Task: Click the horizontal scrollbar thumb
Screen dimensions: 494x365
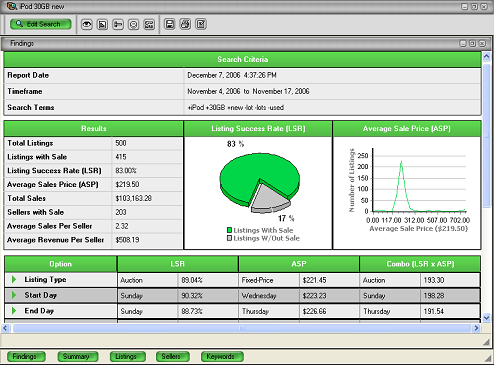Action: click(x=242, y=328)
